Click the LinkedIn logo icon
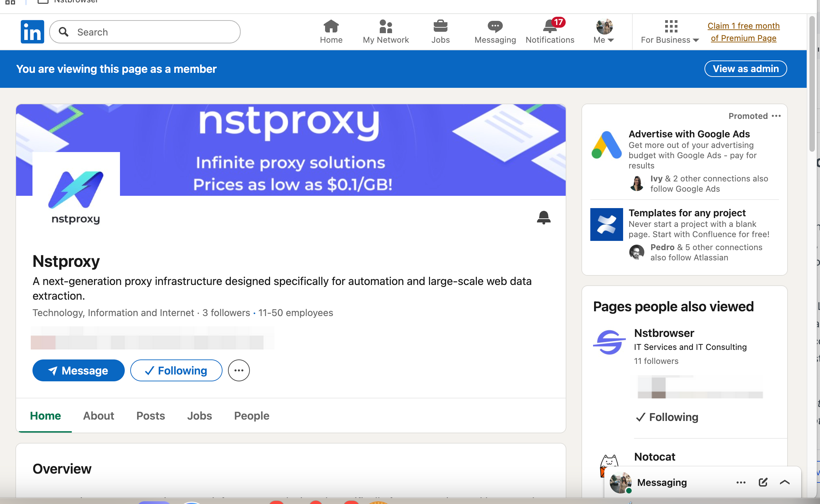The height and width of the screenshot is (504, 820). (32, 32)
